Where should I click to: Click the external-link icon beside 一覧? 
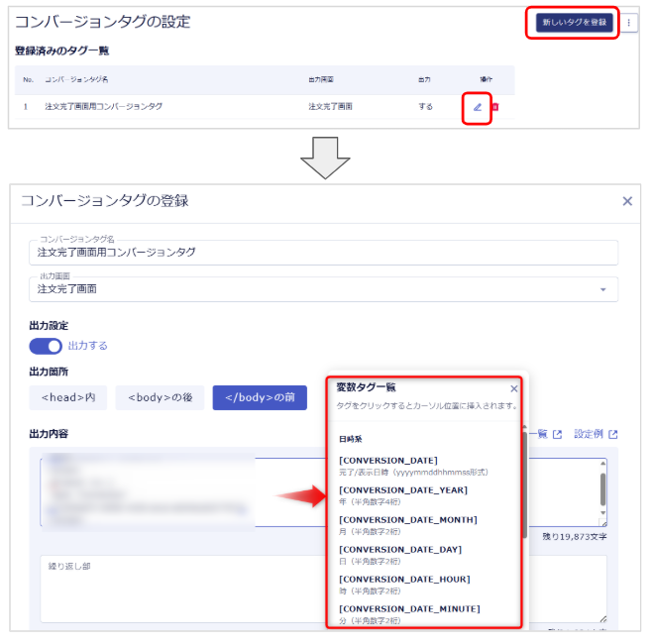pos(557,435)
